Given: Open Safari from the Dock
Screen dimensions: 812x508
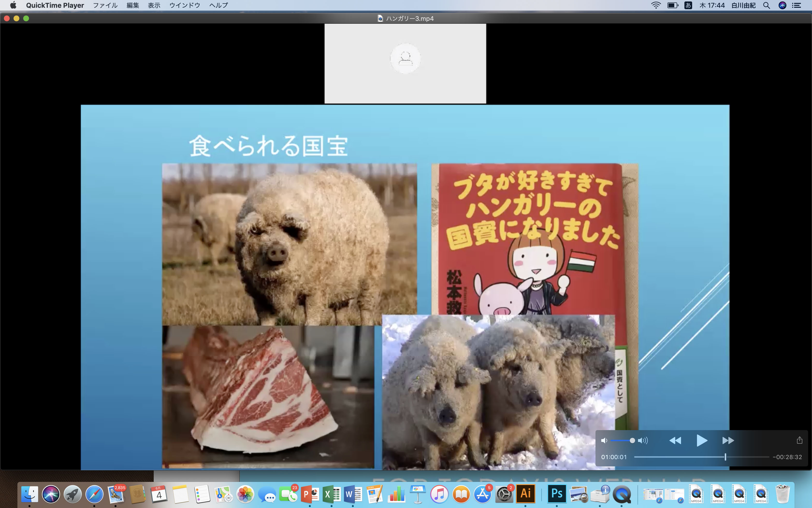Looking at the screenshot, I should point(94,494).
